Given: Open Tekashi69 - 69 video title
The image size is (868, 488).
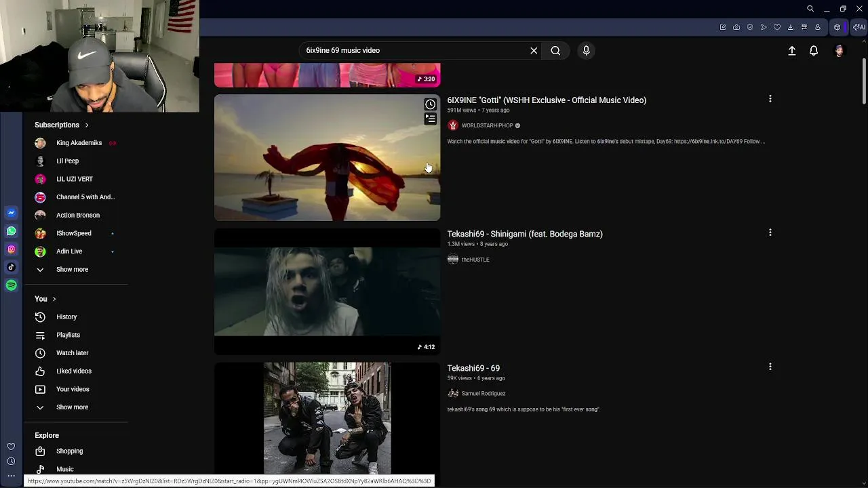Looking at the screenshot, I should [473, 368].
